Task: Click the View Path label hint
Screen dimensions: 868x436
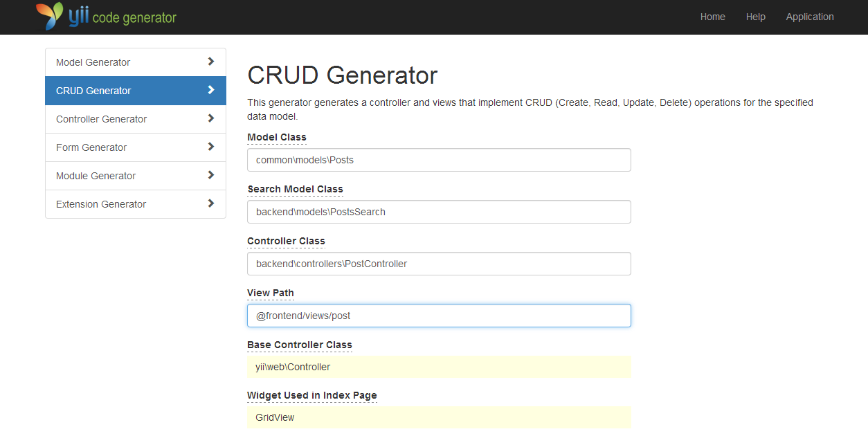Action: coord(271,293)
